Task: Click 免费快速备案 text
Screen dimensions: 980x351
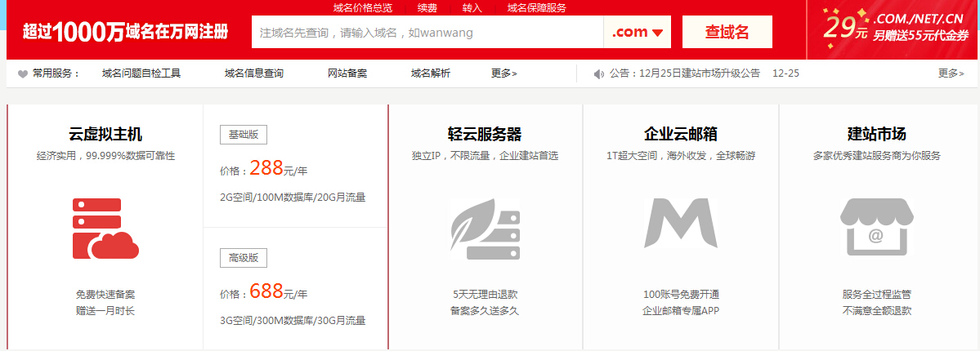Action: [105, 295]
